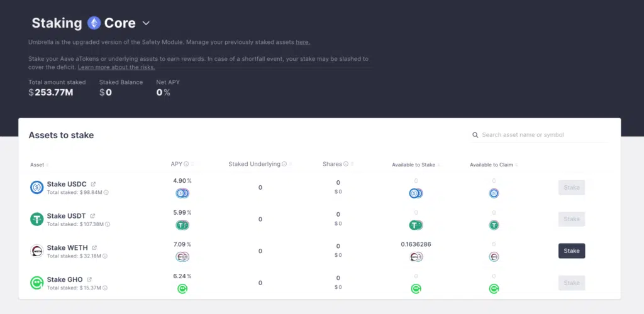Click the APY column info icon
644x314 pixels.
pos(187,164)
